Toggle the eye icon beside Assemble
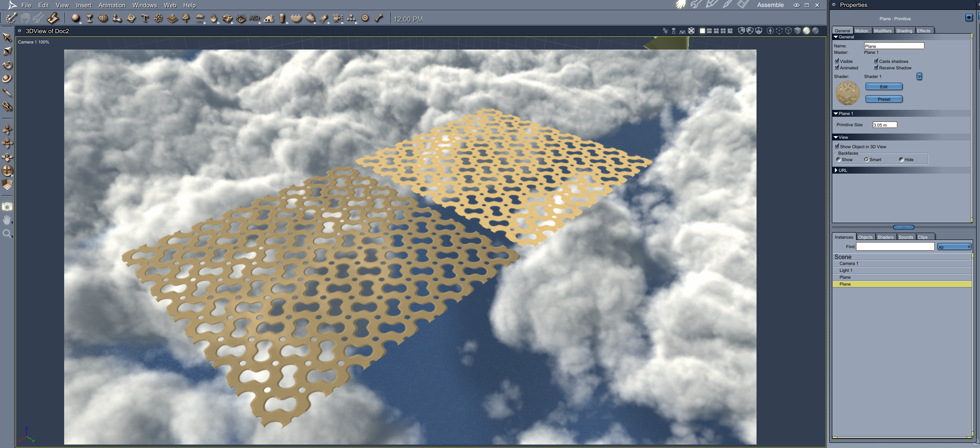Image resolution: width=980 pixels, height=448 pixels. (797, 5)
